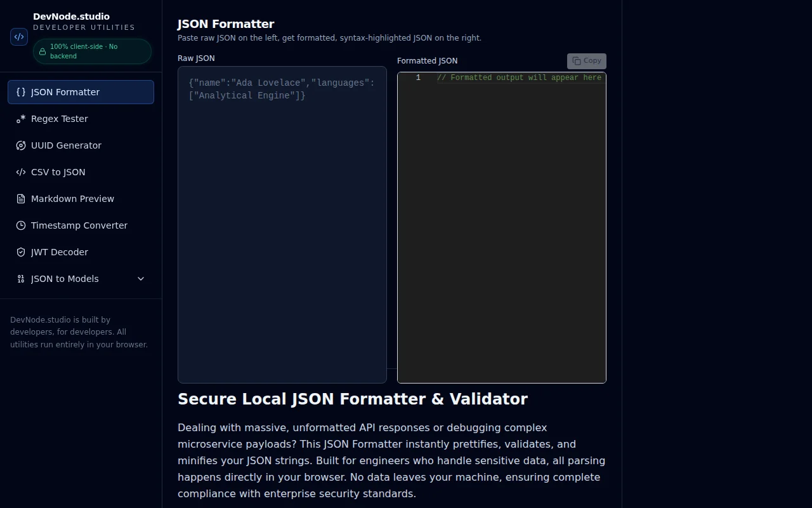Open the UUID Generator utility
812x508 pixels.
(x=81, y=145)
